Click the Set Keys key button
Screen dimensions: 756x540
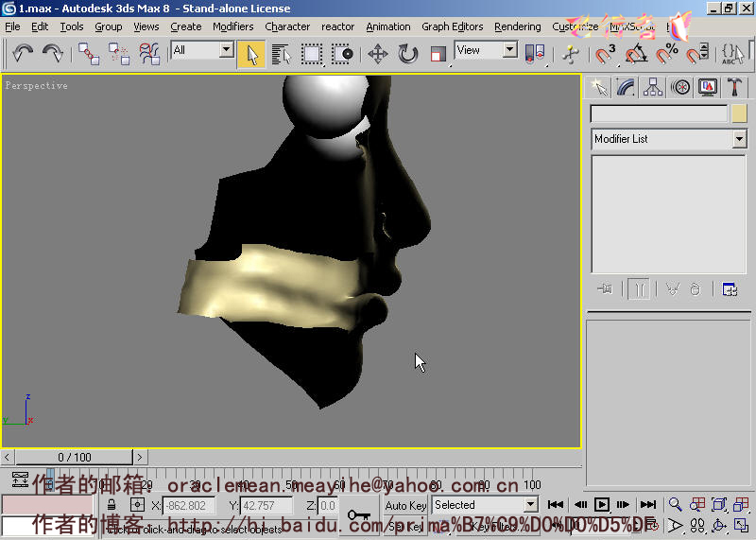359,514
